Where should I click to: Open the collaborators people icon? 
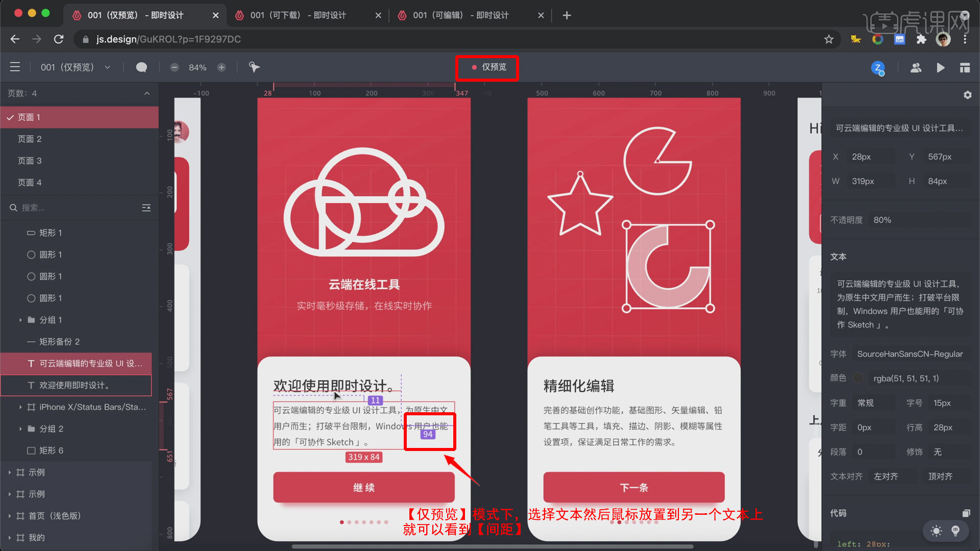pos(916,67)
